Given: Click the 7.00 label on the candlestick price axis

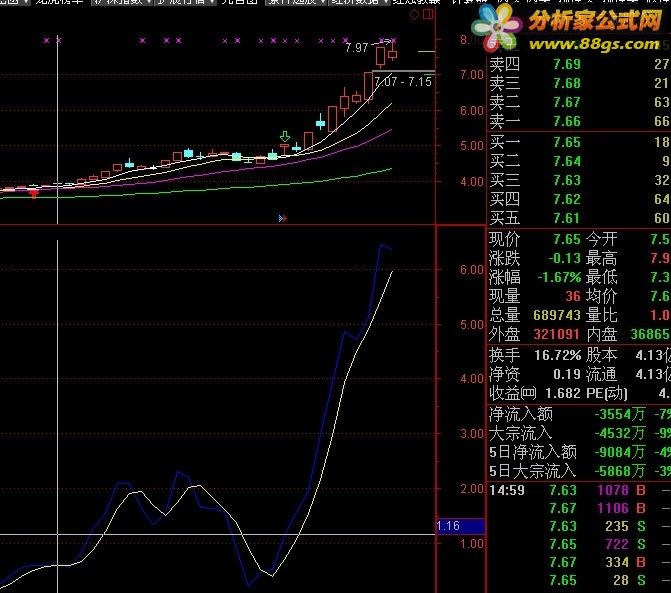Looking at the screenshot, I should coord(472,75).
